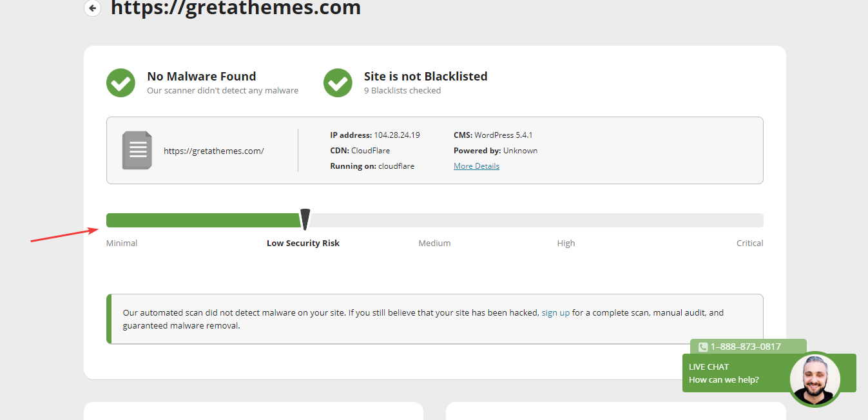The height and width of the screenshot is (420, 868).
Task: Click the High risk label
Action: click(566, 243)
